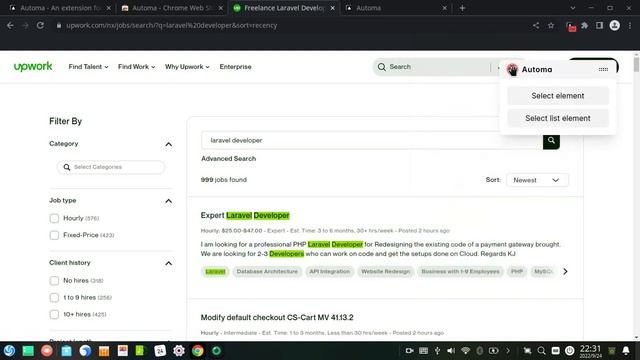Click the API Integration tag
The width and height of the screenshot is (640, 360).
click(329, 271)
